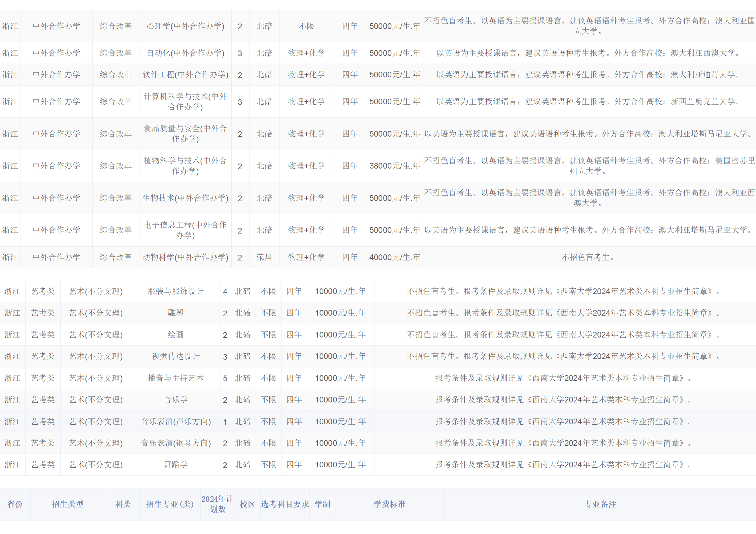Click 软件工程(中外合作办学) in the table

point(185,75)
